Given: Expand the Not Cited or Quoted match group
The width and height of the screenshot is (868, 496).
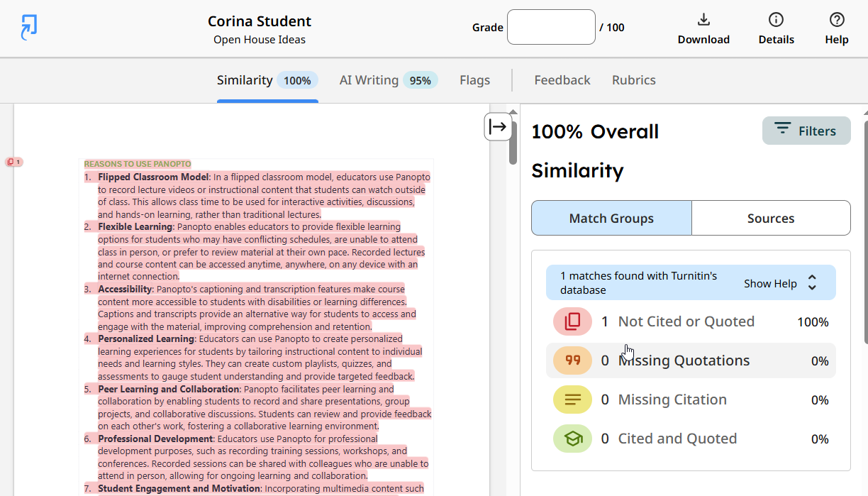Looking at the screenshot, I should click(686, 321).
